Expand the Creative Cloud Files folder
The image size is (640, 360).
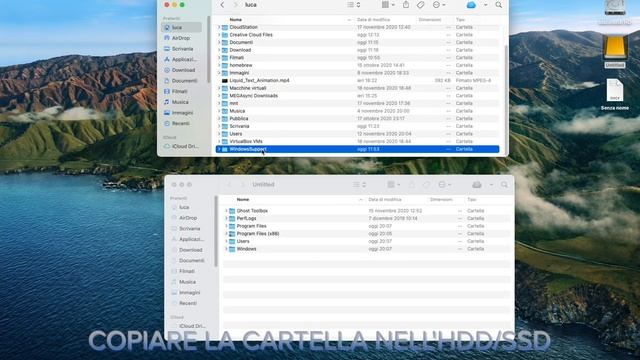coord(219,35)
